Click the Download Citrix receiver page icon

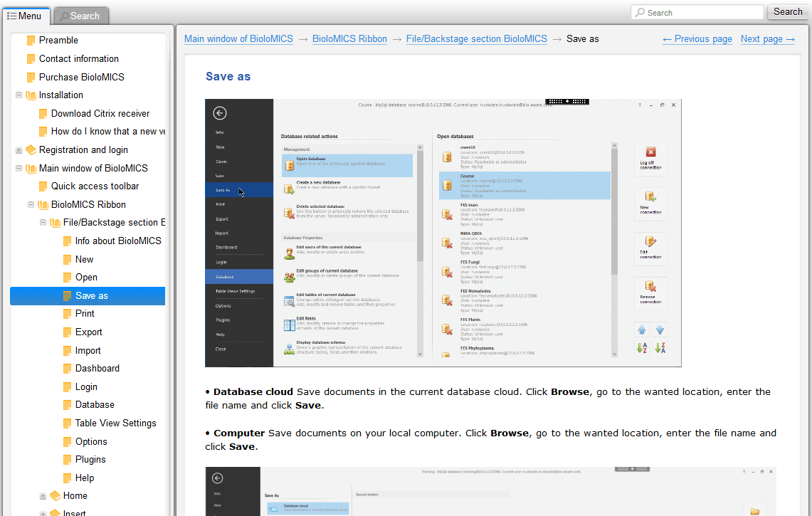coord(43,113)
